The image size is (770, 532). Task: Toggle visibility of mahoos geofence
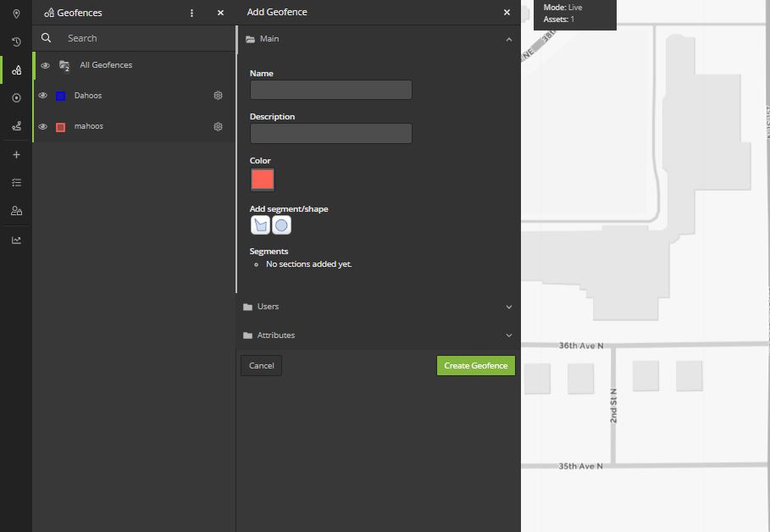[45, 125]
